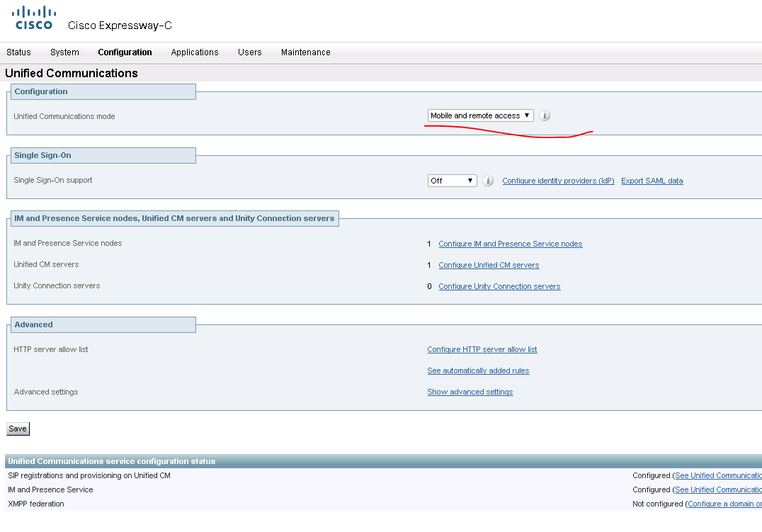The width and height of the screenshot is (762, 532).
Task: Click the Unity Connection servers label
Action: click(x=57, y=286)
